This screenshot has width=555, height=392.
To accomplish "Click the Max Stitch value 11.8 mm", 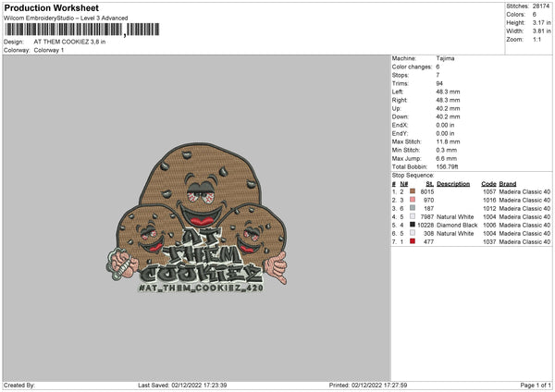I will (x=448, y=141).
